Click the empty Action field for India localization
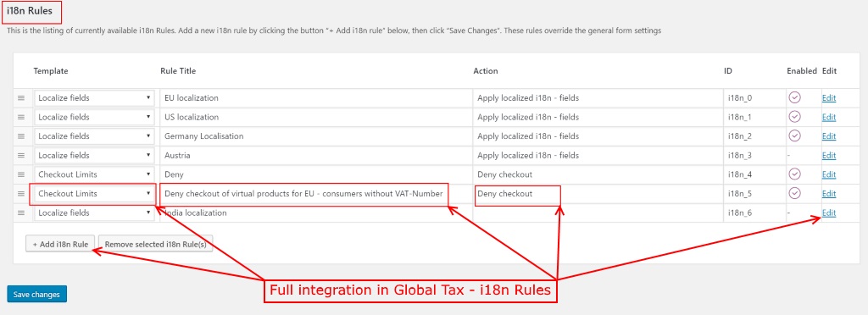 (x=598, y=213)
